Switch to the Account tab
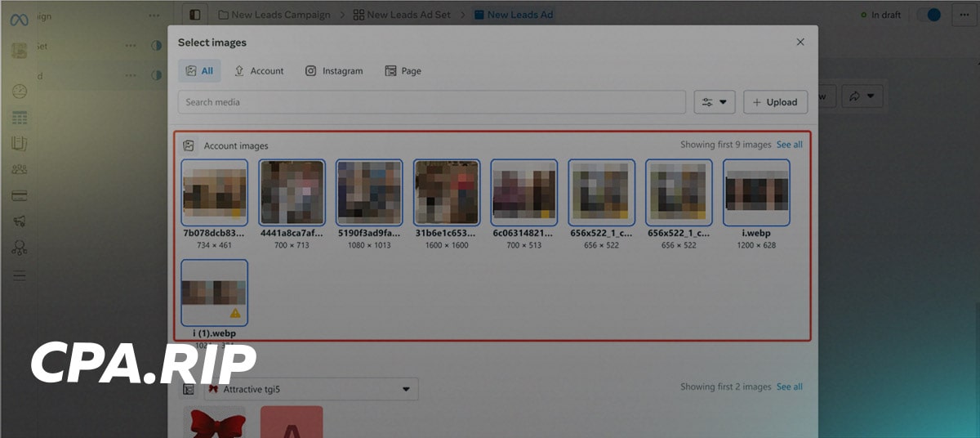This screenshot has height=438, width=980. tap(259, 71)
